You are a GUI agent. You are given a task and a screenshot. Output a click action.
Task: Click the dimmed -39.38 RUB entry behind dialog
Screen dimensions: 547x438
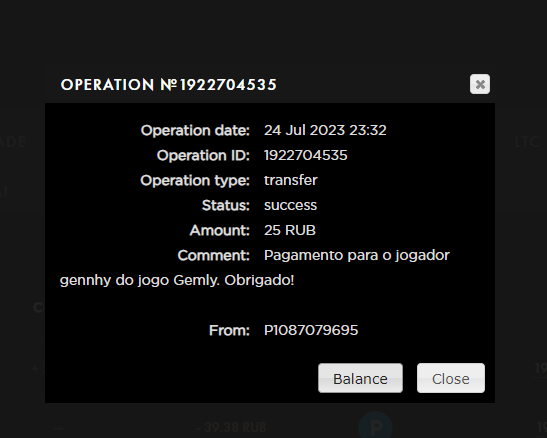tap(231, 427)
